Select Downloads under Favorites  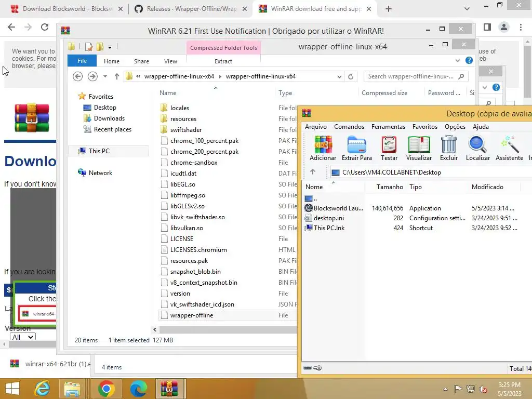pos(109,118)
